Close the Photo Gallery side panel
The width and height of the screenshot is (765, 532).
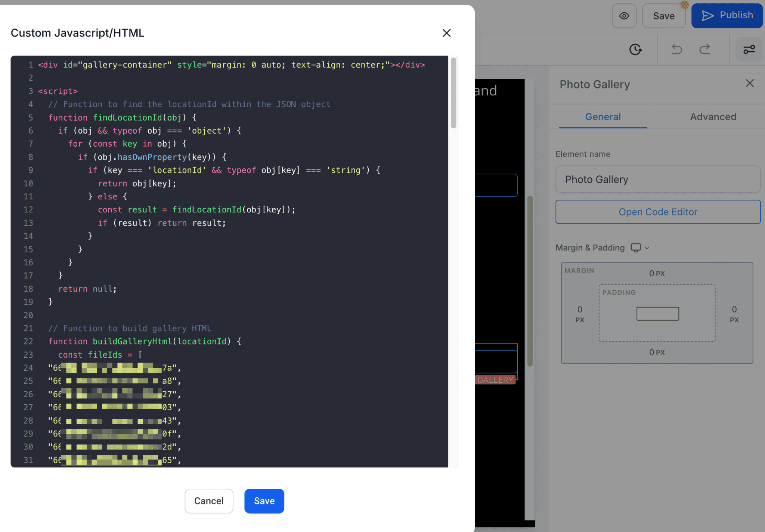(x=749, y=83)
